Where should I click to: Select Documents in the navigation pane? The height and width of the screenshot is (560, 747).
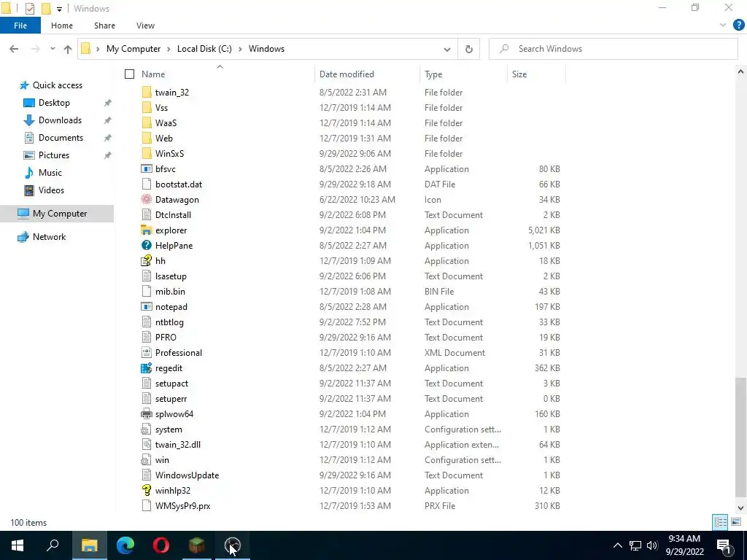click(61, 138)
